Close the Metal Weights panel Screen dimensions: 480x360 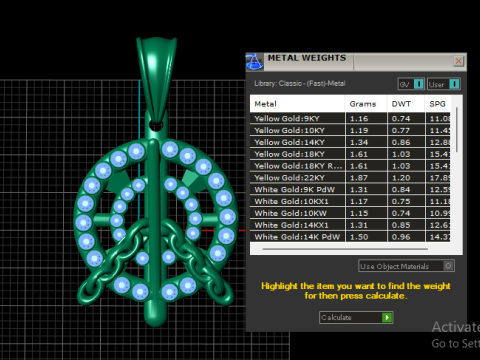click(459, 61)
